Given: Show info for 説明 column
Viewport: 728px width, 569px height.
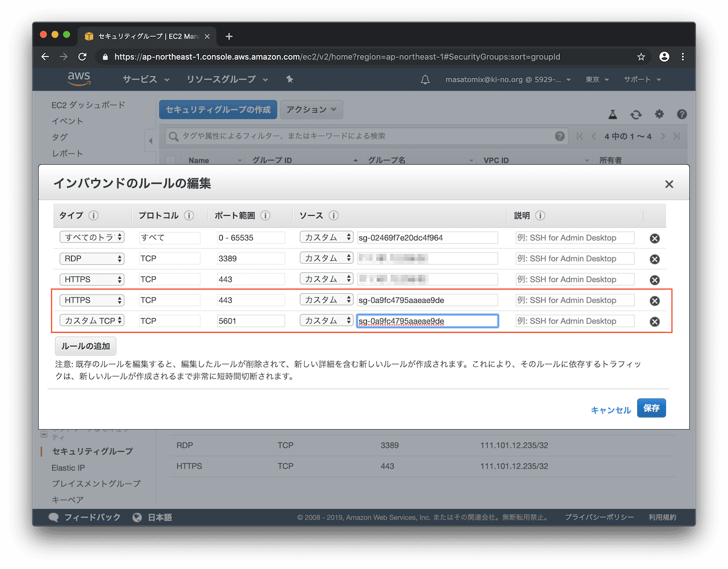Looking at the screenshot, I should (540, 215).
